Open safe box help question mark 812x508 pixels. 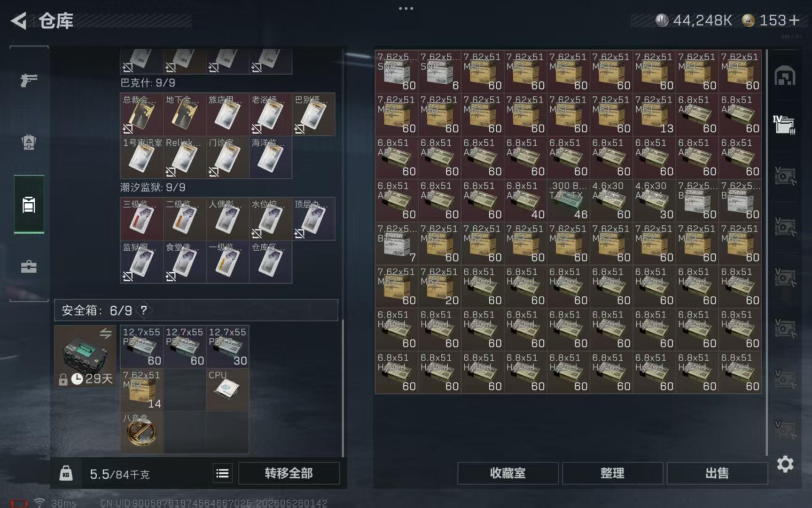[144, 310]
